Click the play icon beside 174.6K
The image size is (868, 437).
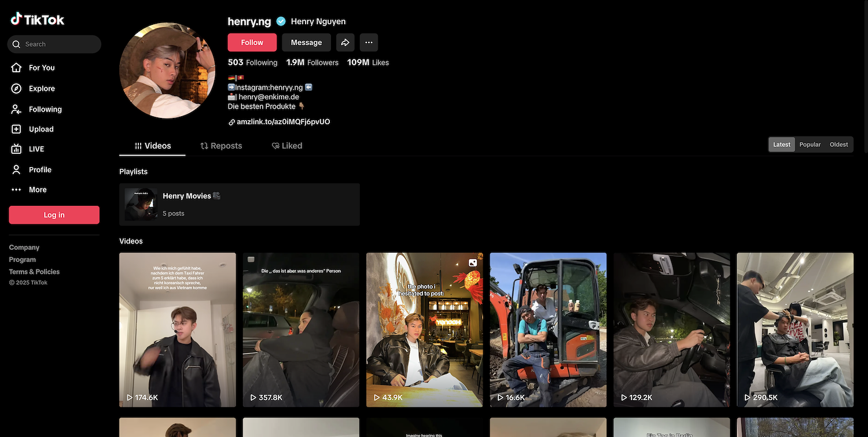click(130, 398)
